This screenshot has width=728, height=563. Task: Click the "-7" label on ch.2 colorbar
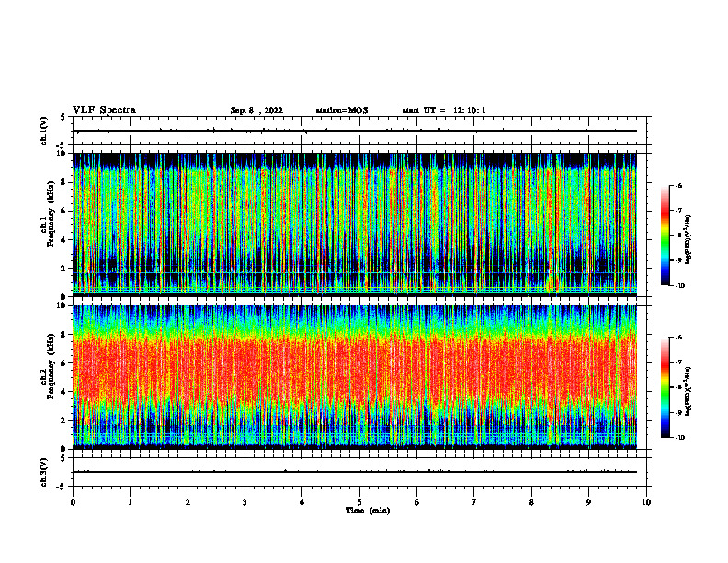[x=678, y=362]
